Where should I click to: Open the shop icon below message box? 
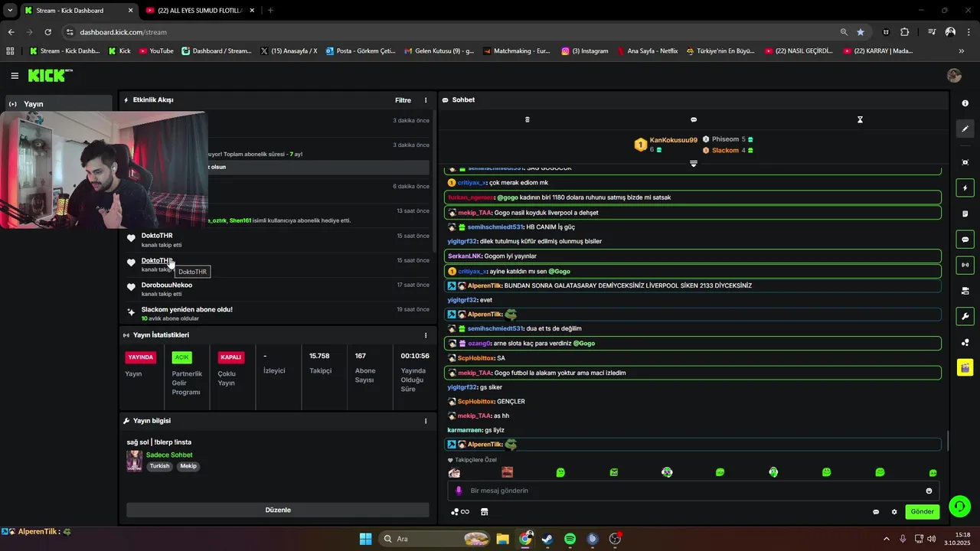485,512
